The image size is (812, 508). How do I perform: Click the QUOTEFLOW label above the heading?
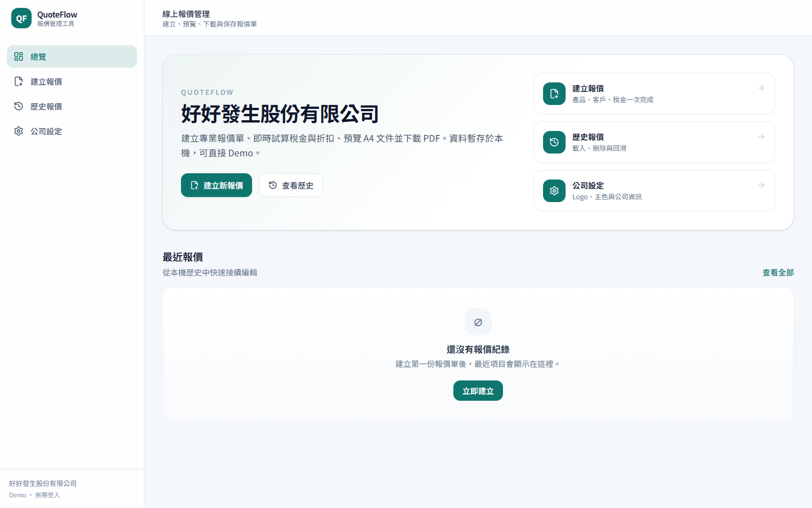click(207, 92)
